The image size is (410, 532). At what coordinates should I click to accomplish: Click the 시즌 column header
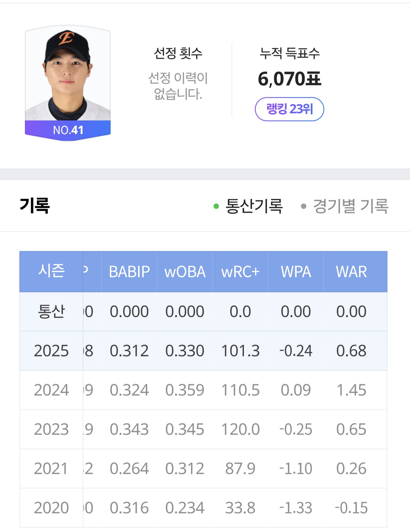point(51,271)
